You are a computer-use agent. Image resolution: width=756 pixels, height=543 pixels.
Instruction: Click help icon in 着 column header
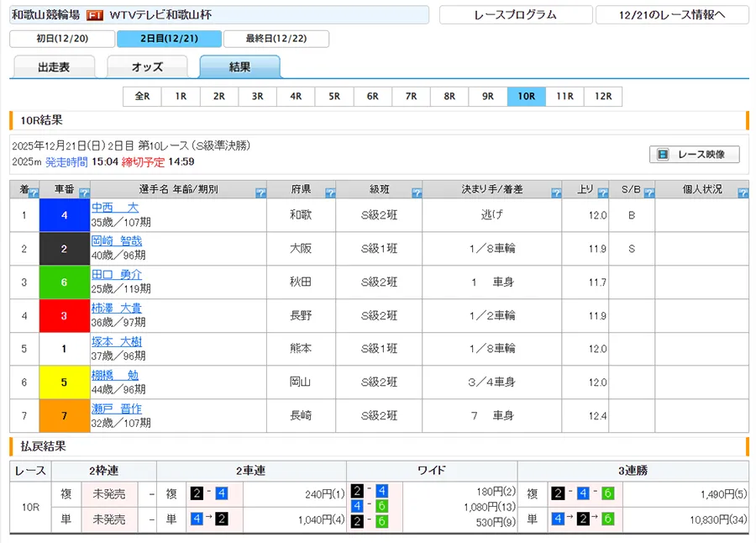[33, 193]
